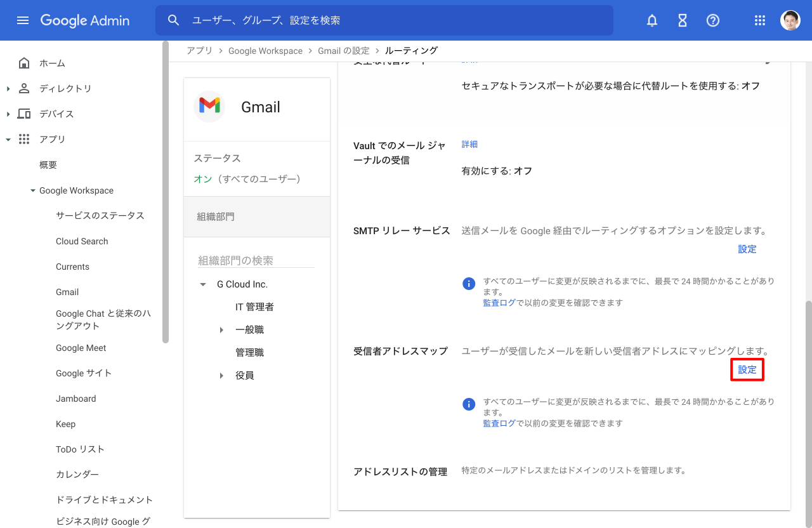The width and height of the screenshot is (812, 528).
Task: Open サービスのステータス in sidebar
Action: [100, 215]
